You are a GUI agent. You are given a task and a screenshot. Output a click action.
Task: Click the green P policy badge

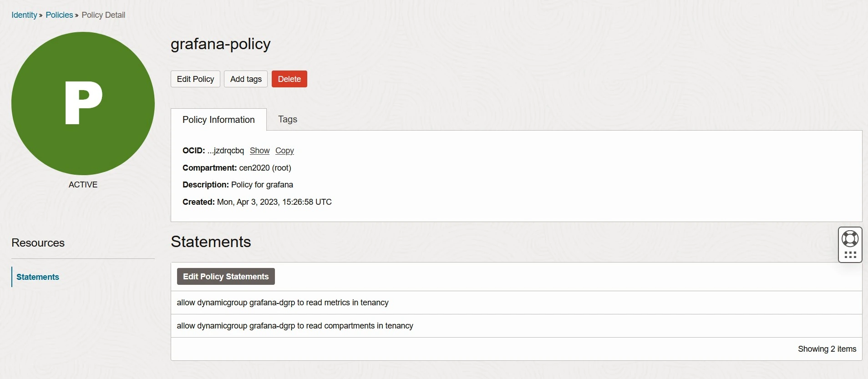pyautogui.click(x=83, y=103)
